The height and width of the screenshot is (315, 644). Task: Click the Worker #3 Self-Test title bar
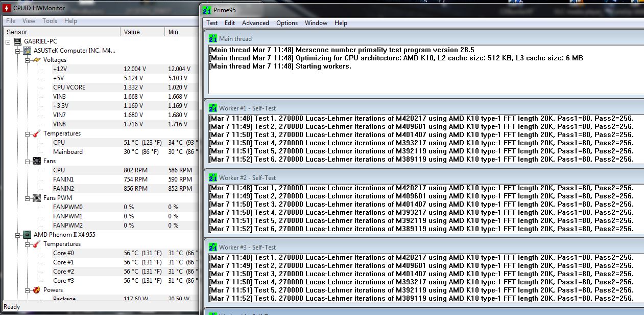(424, 247)
